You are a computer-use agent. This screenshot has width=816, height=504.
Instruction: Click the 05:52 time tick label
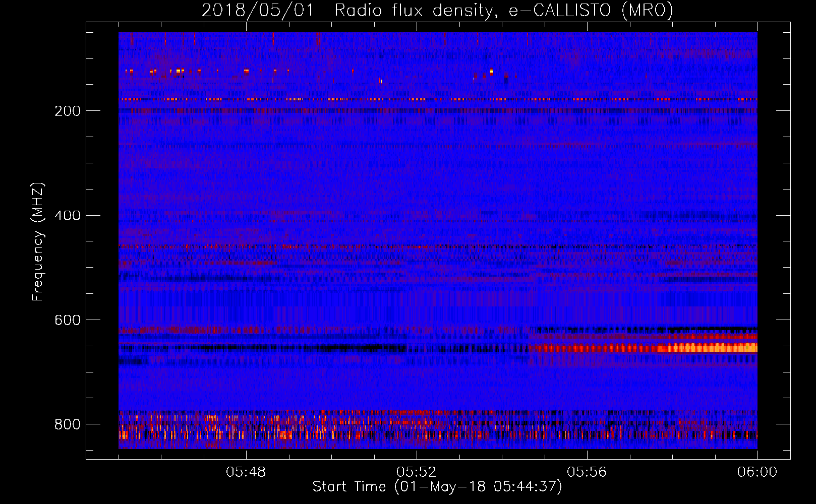417,472
